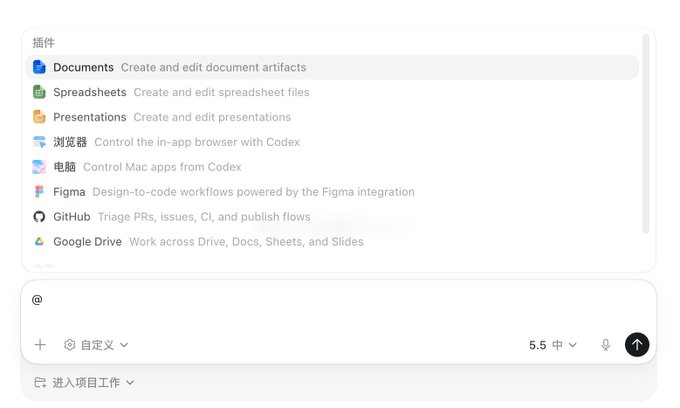Click 'Triage PRs, issues, CI, and publish flows'
This screenshot has width=680, height=408.
204,216
